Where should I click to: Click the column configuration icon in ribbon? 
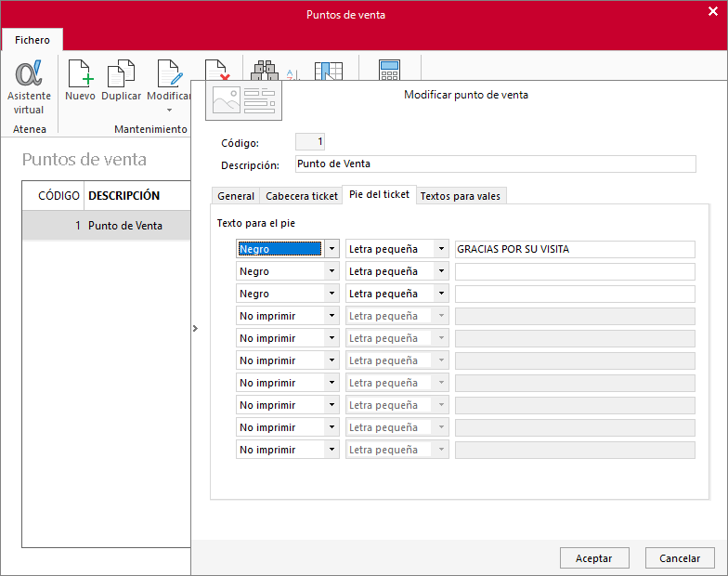tap(329, 71)
